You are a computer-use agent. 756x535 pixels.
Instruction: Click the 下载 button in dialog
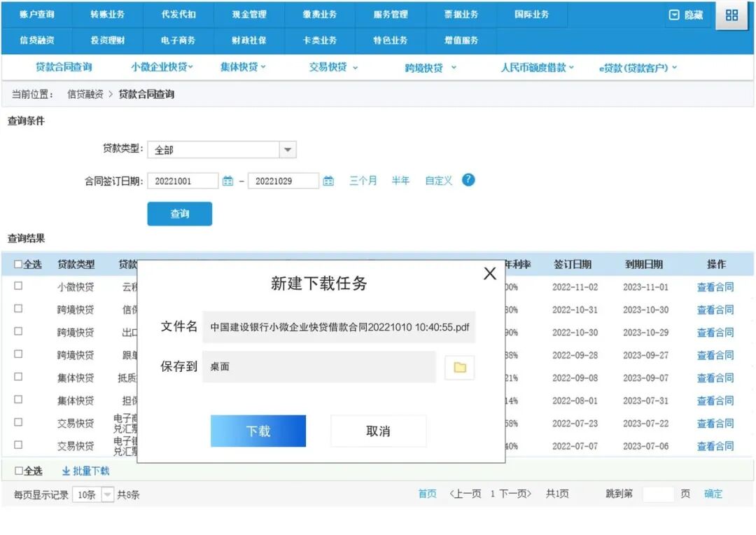point(258,431)
